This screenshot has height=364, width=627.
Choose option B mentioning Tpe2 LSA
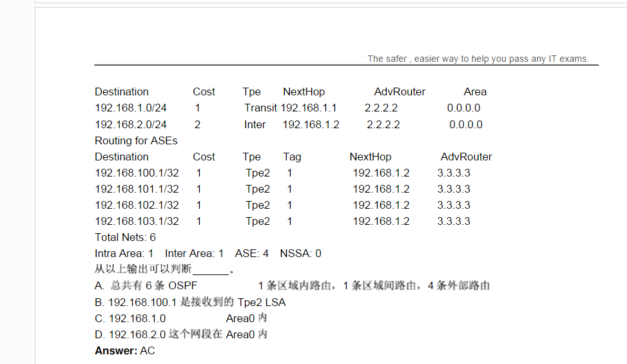tap(190, 302)
